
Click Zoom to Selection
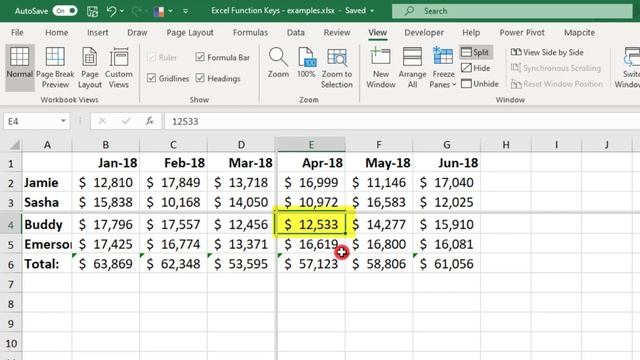click(x=337, y=68)
